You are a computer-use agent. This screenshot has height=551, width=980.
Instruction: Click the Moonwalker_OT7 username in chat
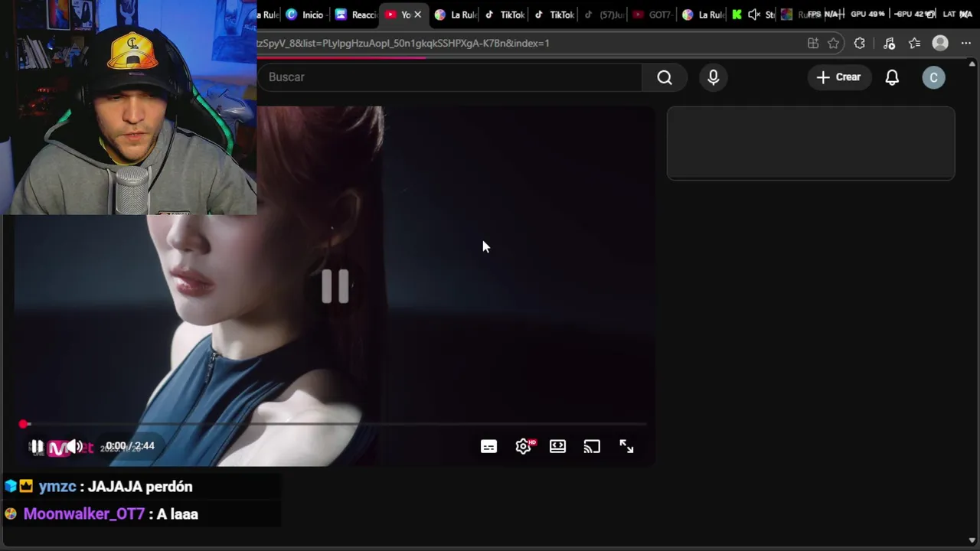tap(84, 514)
